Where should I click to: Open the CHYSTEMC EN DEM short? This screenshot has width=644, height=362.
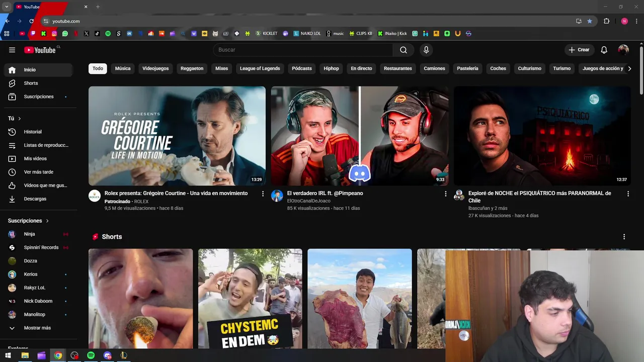point(250,299)
